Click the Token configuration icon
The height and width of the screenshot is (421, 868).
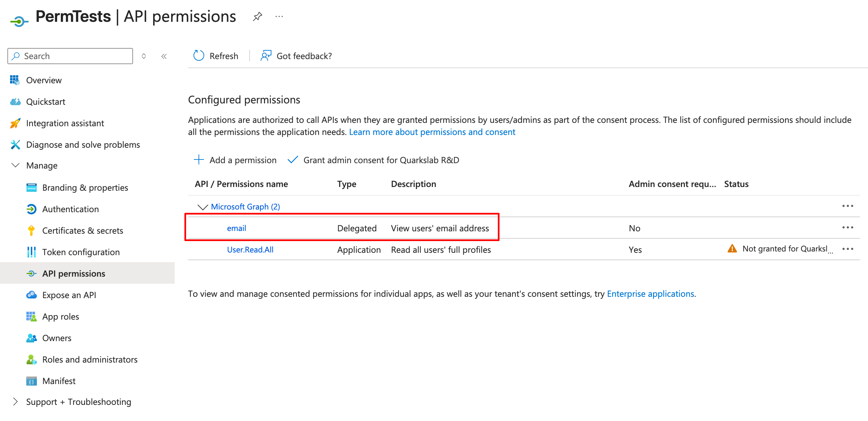pyautogui.click(x=31, y=252)
